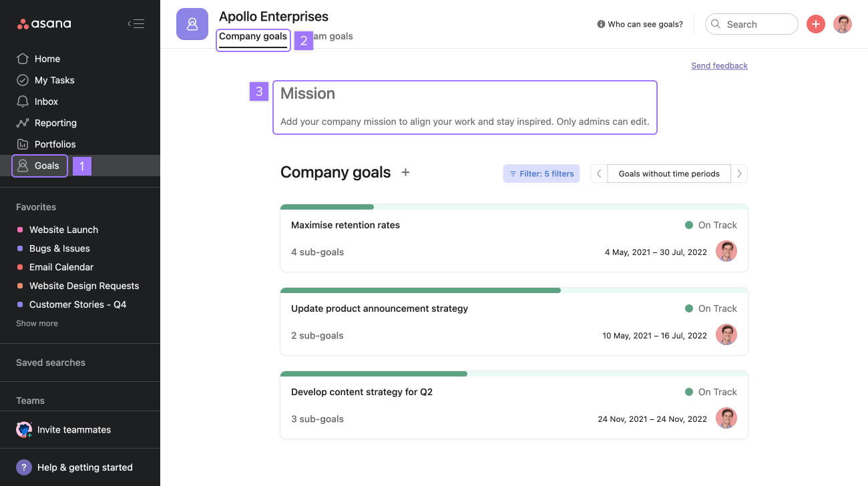Click the Mission heading field

pos(308,93)
